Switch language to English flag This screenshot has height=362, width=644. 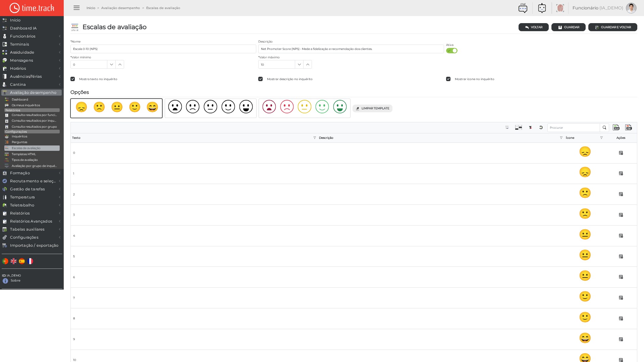click(x=13, y=261)
